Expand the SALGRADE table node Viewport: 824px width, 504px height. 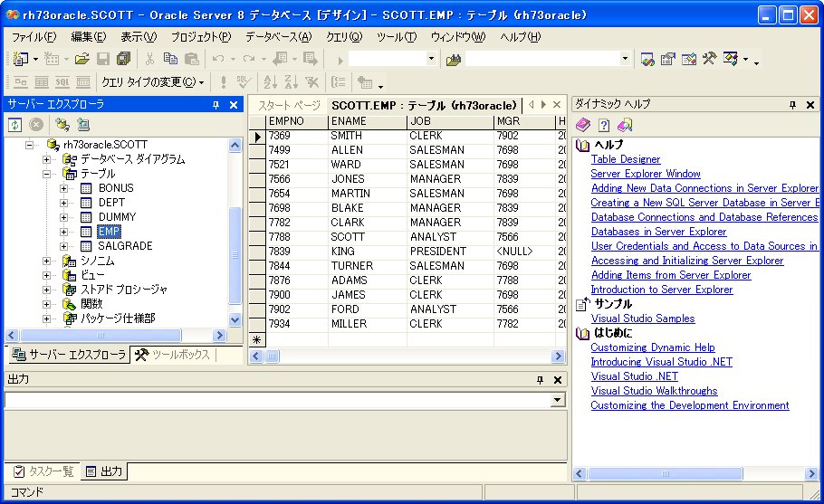[64, 246]
